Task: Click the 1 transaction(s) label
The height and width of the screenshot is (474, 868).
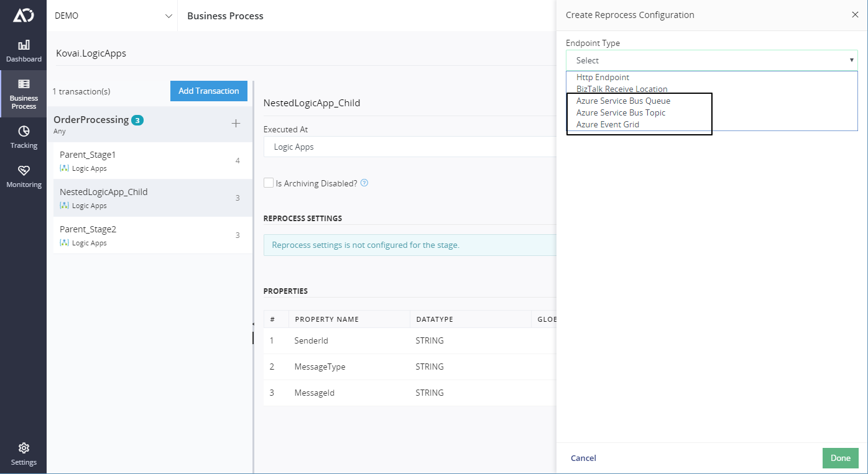Action: pos(81,91)
